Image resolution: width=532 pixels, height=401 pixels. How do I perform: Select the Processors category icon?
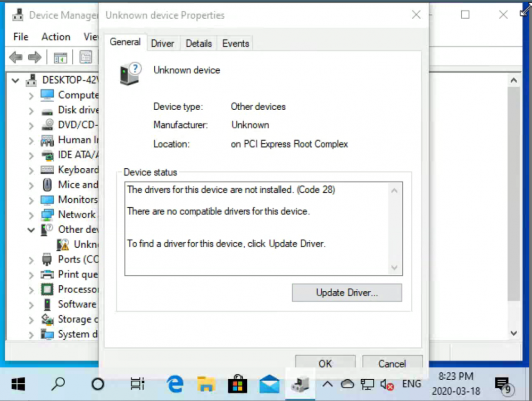[x=47, y=289]
